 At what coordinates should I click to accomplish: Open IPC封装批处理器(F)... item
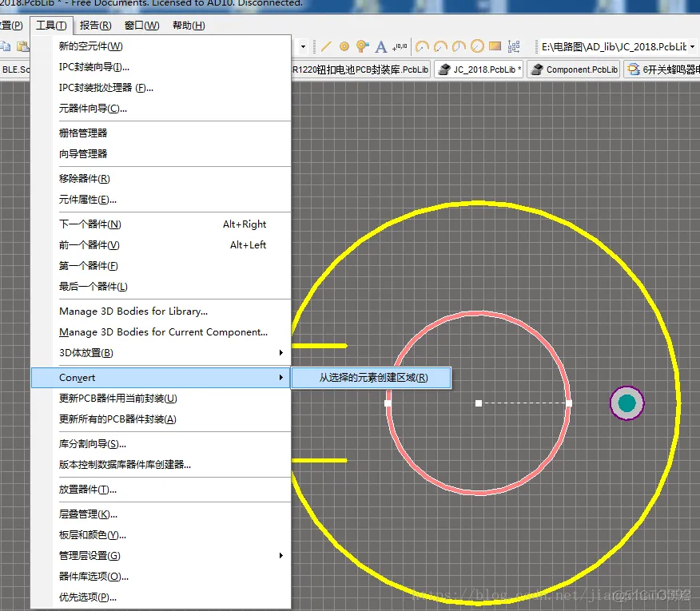tap(161, 88)
